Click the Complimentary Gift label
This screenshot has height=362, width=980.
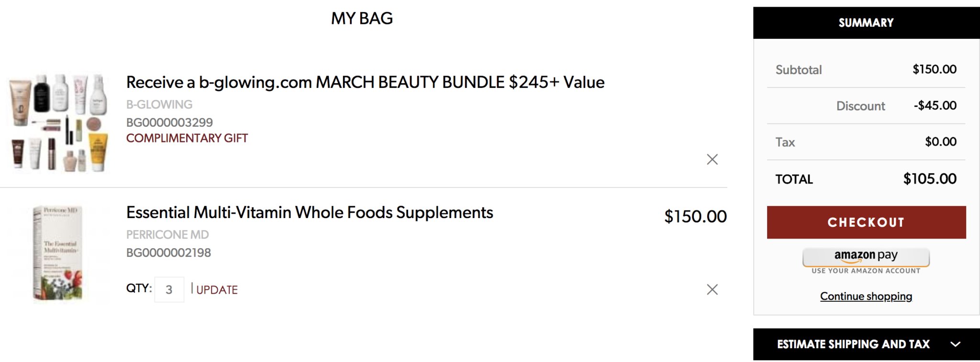(187, 138)
